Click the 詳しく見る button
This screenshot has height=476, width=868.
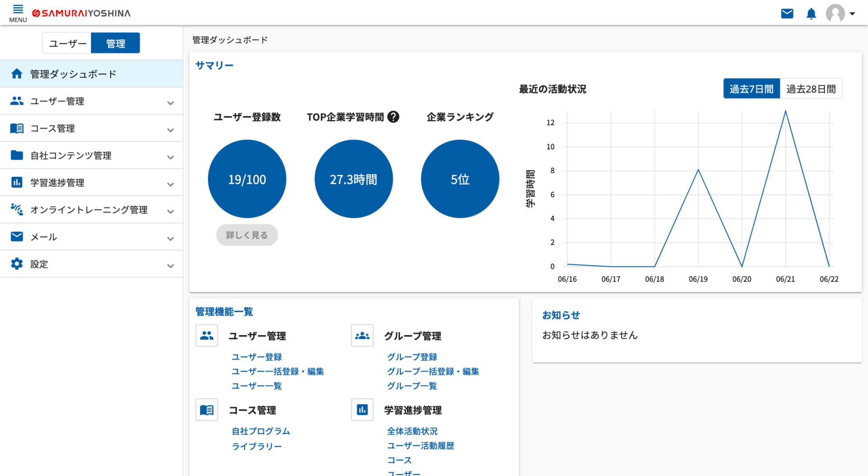click(247, 235)
